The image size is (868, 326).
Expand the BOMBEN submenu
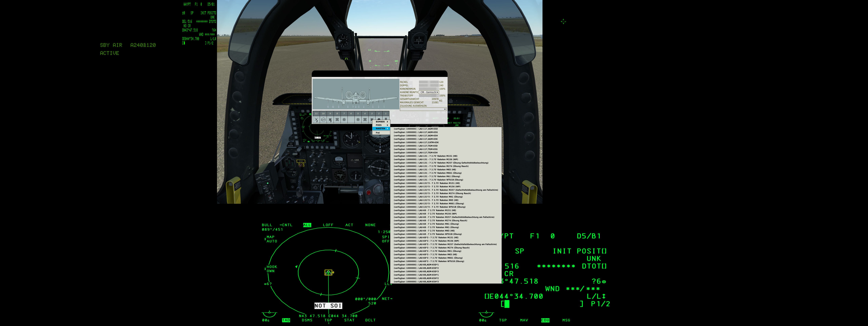pyautogui.click(x=381, y=122)
